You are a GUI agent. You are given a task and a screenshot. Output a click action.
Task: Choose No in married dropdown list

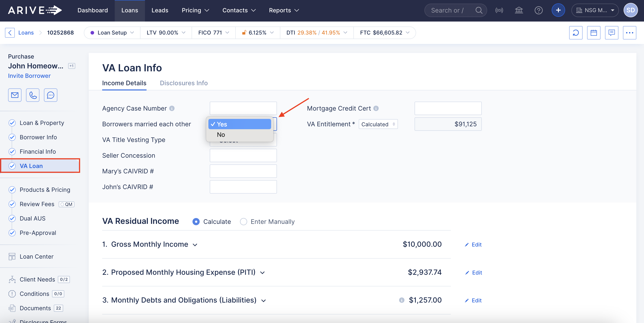[x=221, y=135]
